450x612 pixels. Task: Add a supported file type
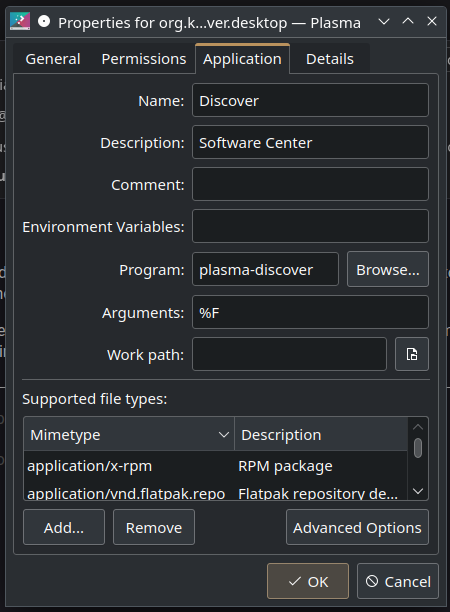[x=64, y=527]
